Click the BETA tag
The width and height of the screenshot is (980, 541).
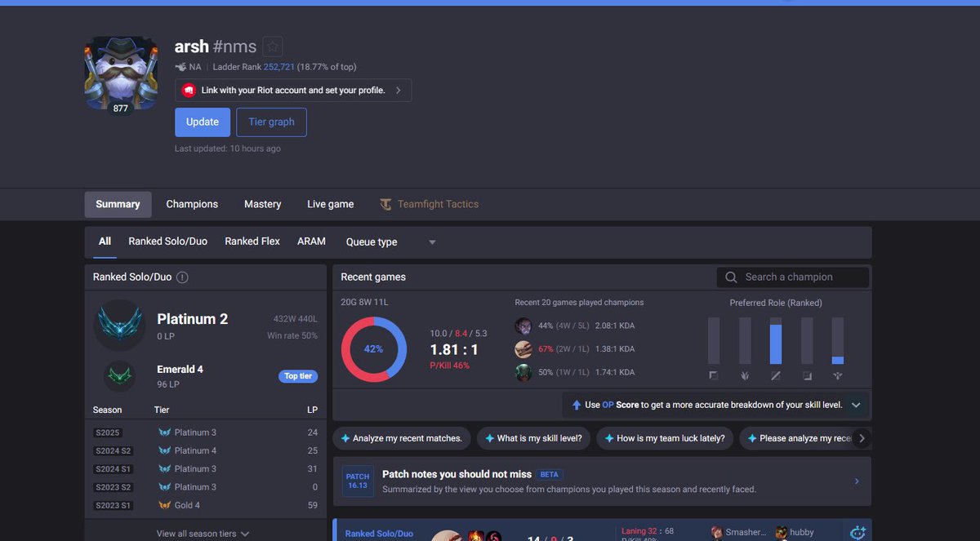pos(550,474)
